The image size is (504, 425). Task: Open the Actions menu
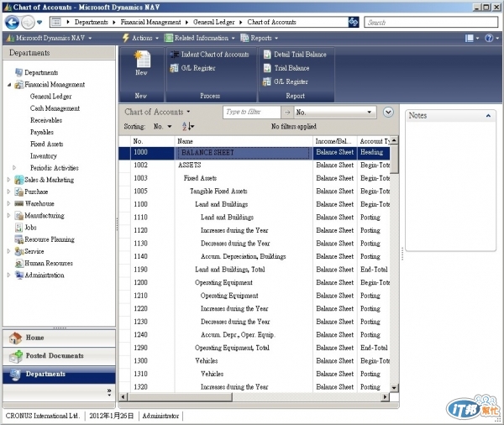(140, 38)
